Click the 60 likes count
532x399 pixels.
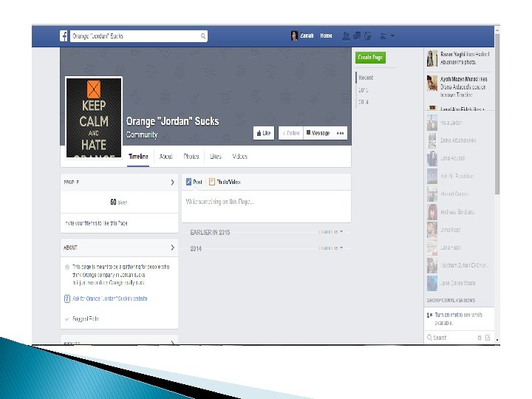pos(118,202)
